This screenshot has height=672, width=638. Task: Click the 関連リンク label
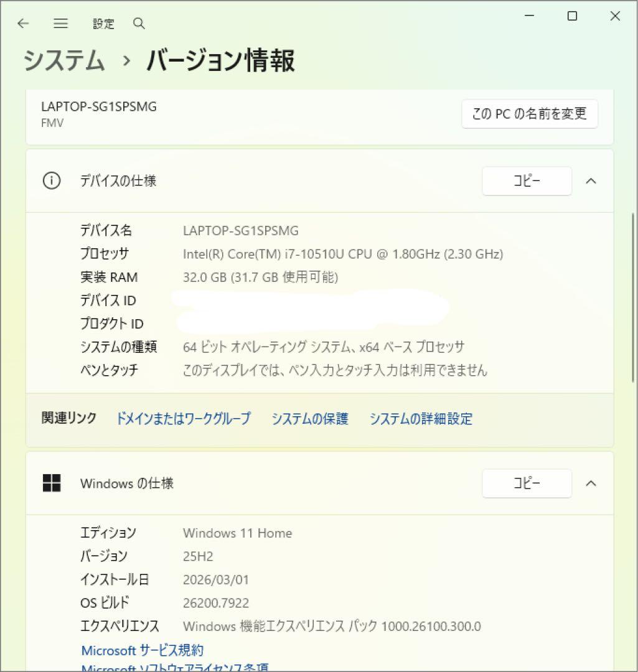69,418
